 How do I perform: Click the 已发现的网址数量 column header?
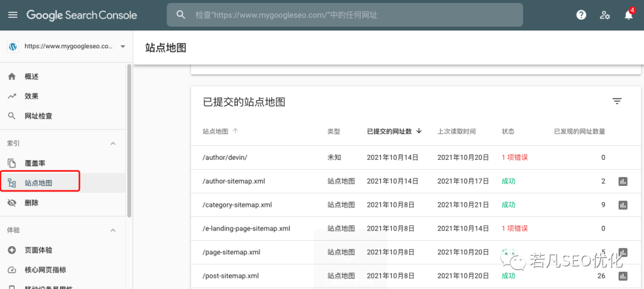[580, 131]
